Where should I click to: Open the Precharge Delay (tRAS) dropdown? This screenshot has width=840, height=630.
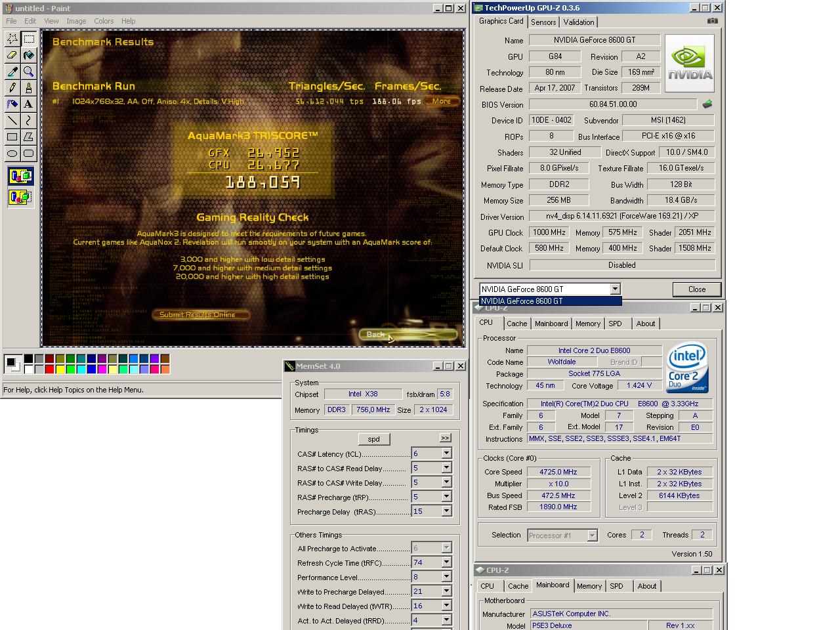click(x=446, y=511)
